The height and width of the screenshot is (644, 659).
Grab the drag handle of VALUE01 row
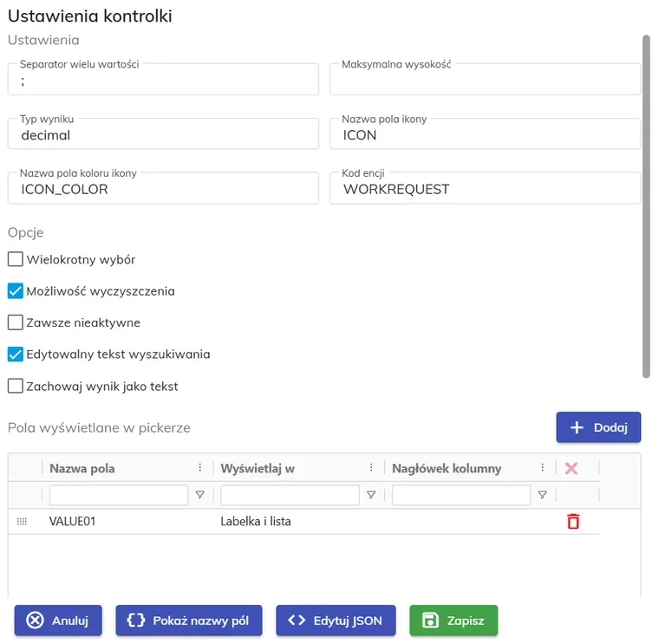coord(22,521)
